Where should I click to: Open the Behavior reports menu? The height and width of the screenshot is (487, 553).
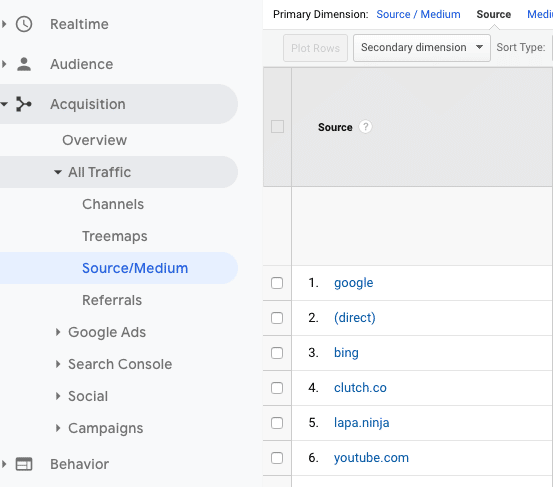[79, 464]
